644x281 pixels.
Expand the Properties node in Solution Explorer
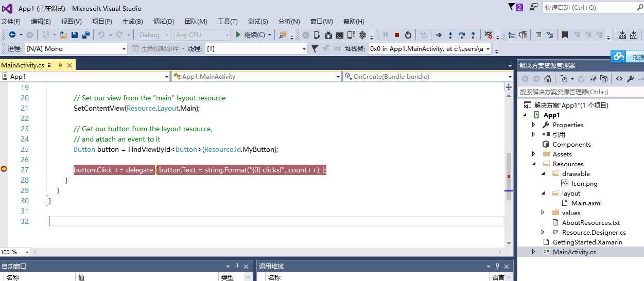(x=534, y=125)
